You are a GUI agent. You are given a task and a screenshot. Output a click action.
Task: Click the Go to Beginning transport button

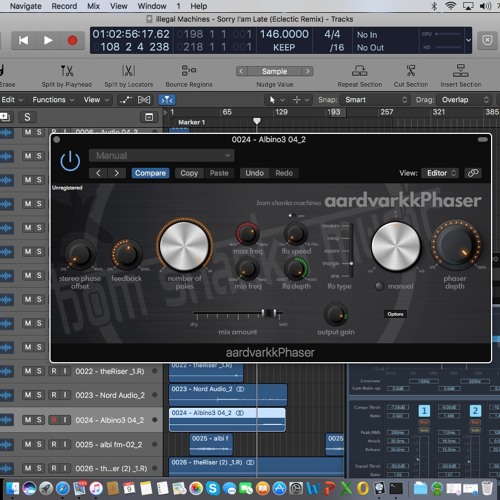coord(23,41)
